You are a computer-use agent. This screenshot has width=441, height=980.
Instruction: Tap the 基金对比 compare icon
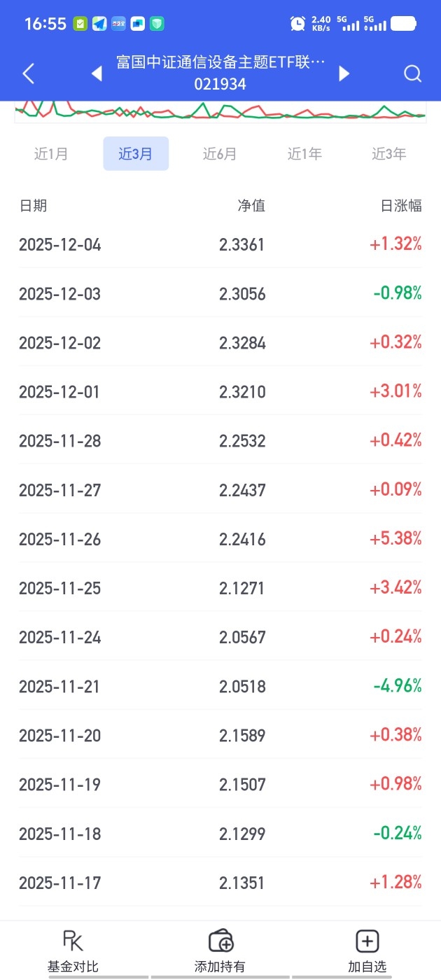coord(73,941)
